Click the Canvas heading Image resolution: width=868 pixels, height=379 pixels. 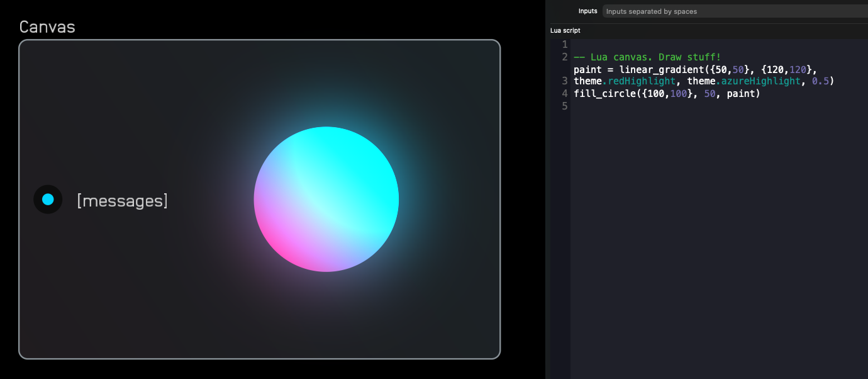(48, 26)
